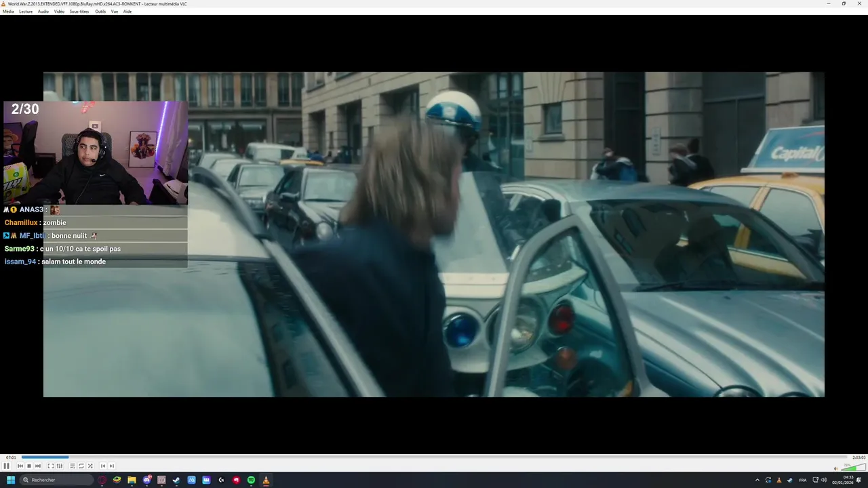The image size is (868, 488).
Task: Open Discord from taskbar
Action: (147, 480)
